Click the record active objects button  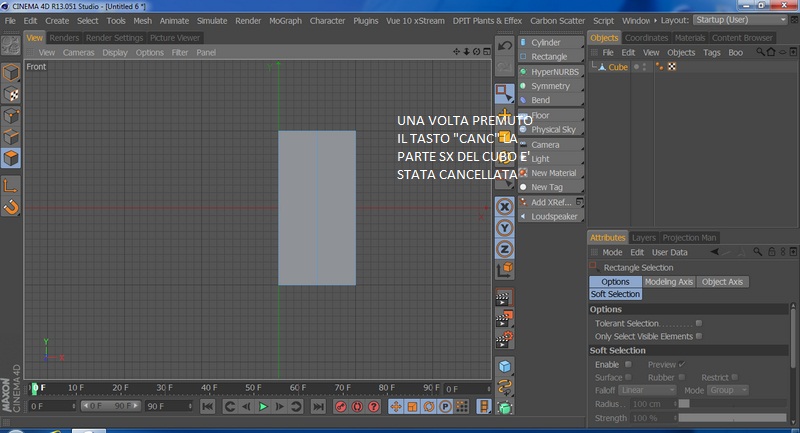[x=340, y=406]
